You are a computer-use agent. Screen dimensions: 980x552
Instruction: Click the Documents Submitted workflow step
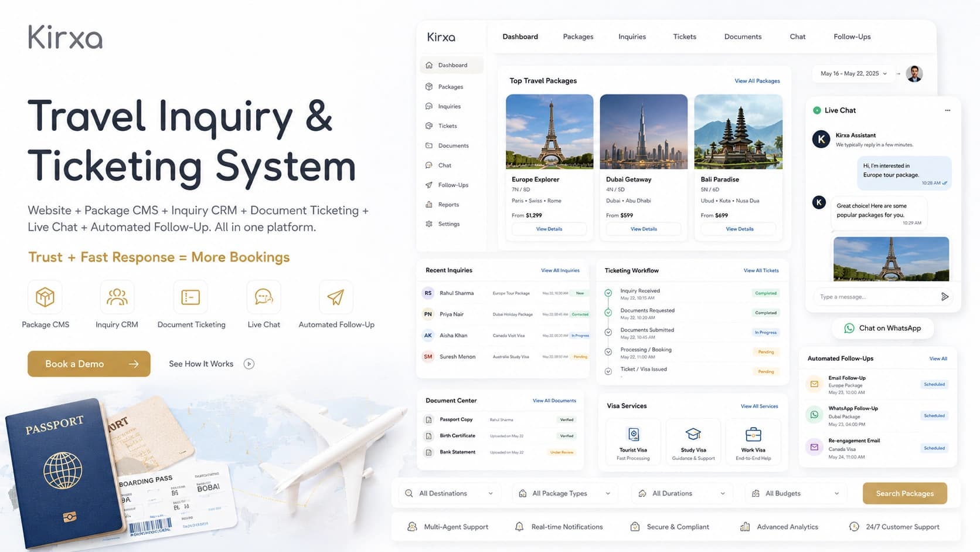pos(692,333)
